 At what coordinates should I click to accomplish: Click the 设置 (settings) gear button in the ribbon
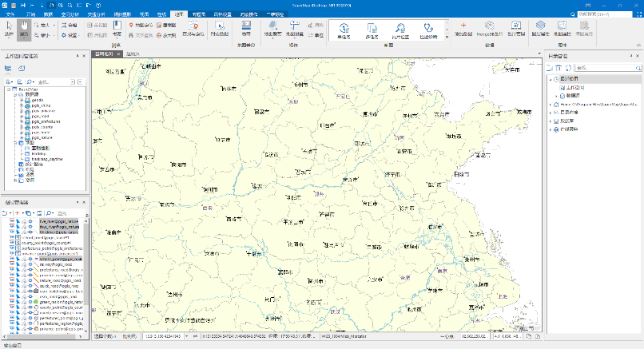point(70,35)
